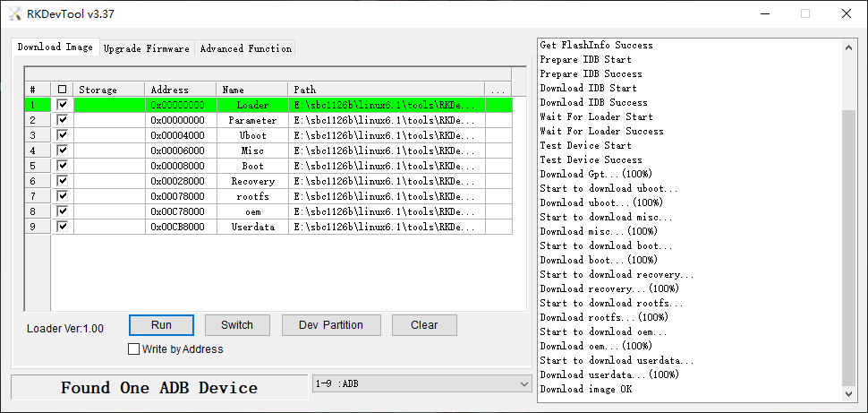Select the Misc name cell
Viewport: 868px width, 413px height.
(x=252, y=151)
